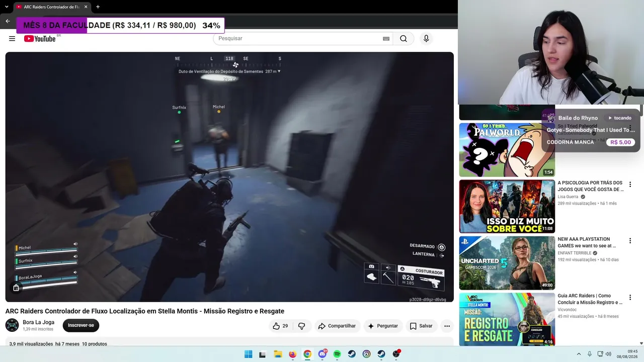Like the video with thumbs up
Screen dimensions: 644x362
[280, 326]
